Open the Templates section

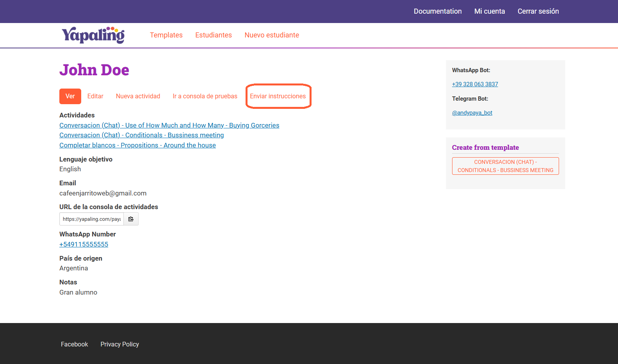click(166, 35)
